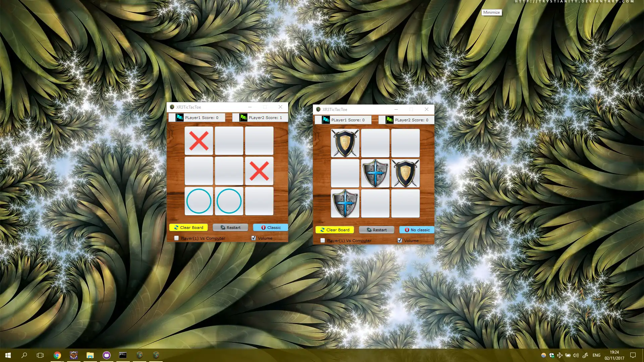Click the Player1 avatar icon in left window

coord(179,118)
